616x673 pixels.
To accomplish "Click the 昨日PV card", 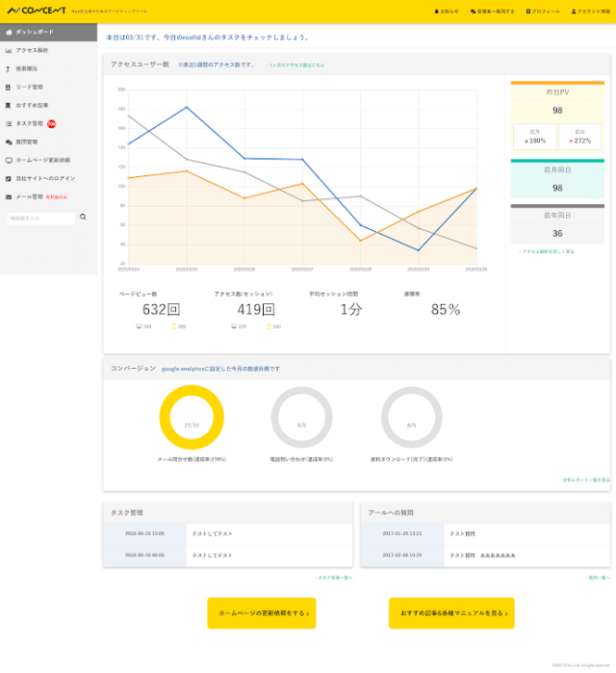I will 557,116.
